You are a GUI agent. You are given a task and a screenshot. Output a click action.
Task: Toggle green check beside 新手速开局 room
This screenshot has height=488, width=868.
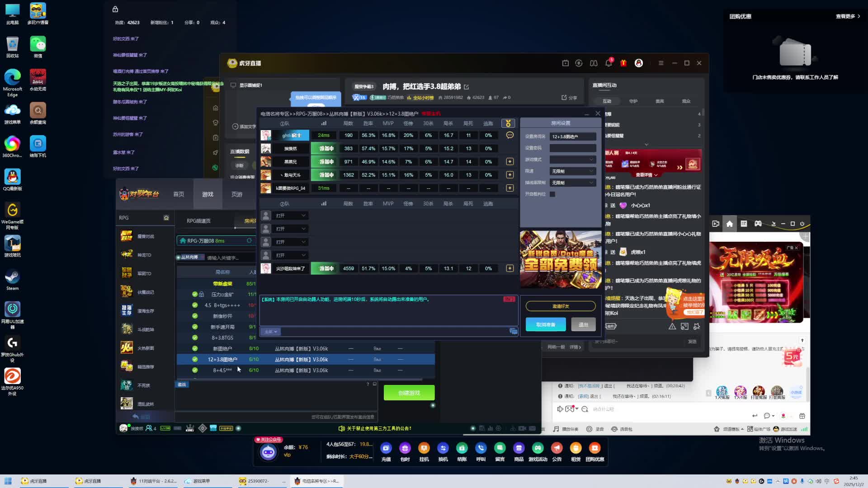click(x=195, y=327)
